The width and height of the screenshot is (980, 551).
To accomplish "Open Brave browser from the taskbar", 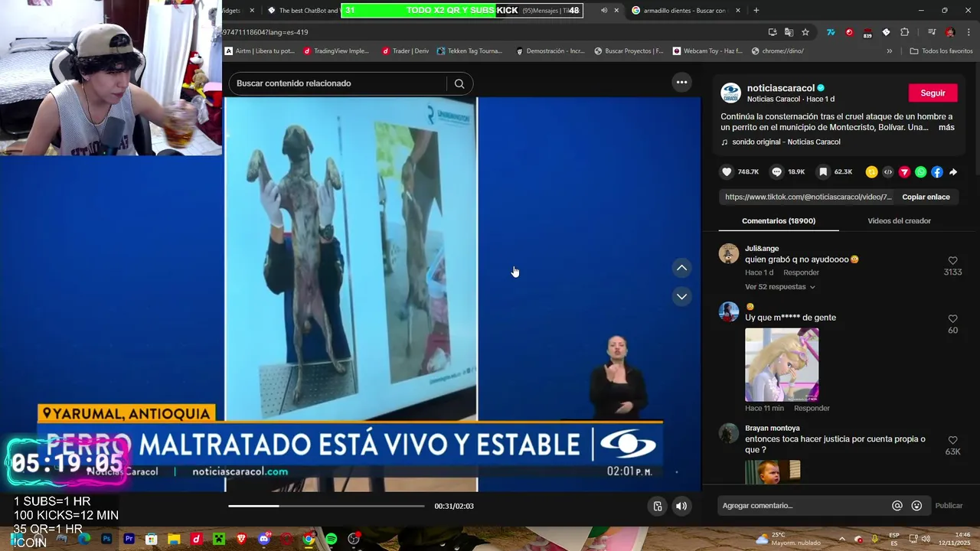I will pyautogui.click(x=241, y=539).
